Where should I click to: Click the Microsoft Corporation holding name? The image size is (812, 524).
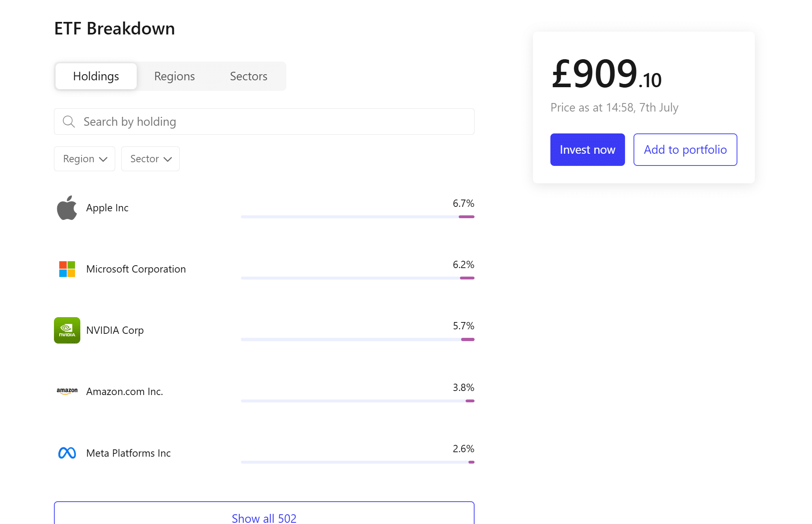click(x=136, y=269)
